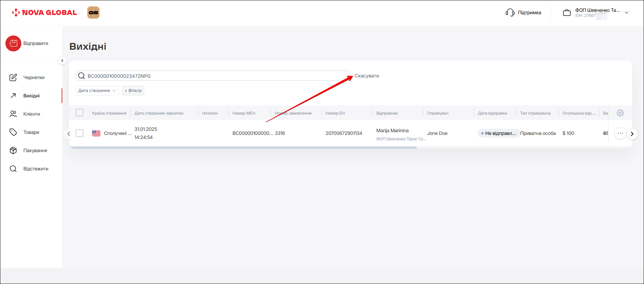This screenshot has width=644, height=284.
Task: Open table column settings gear
Action: pos(620,113)
